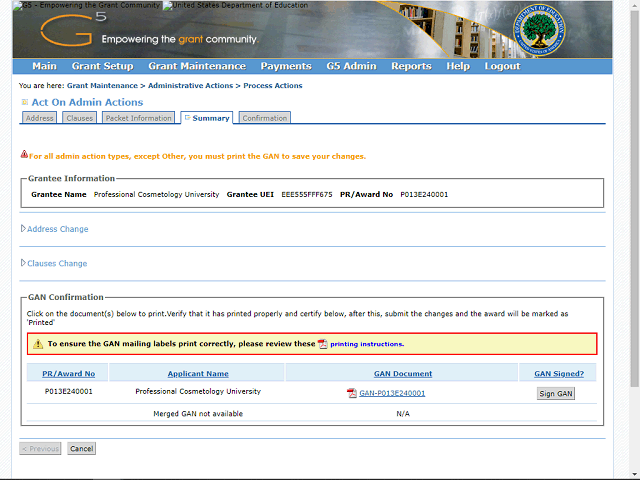The height and width of the screenshot is (480, 640).
Task: Open the printing instructions link
Action: point(367,344)
